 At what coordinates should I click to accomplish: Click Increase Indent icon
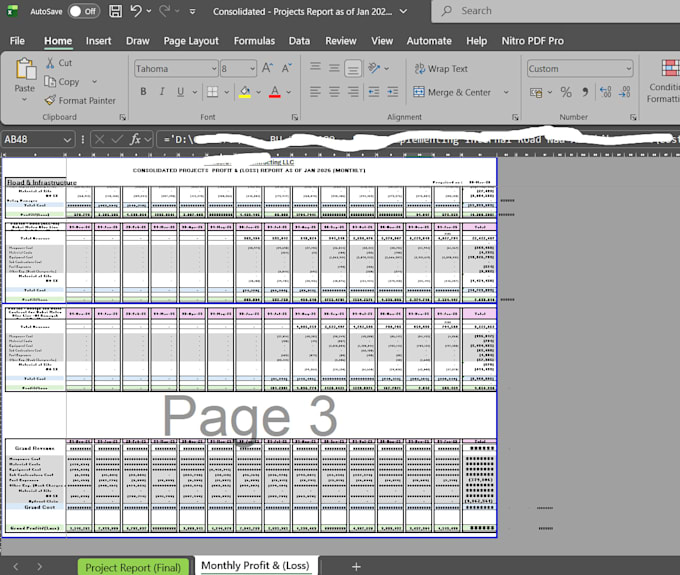click(x=392, y=92)
